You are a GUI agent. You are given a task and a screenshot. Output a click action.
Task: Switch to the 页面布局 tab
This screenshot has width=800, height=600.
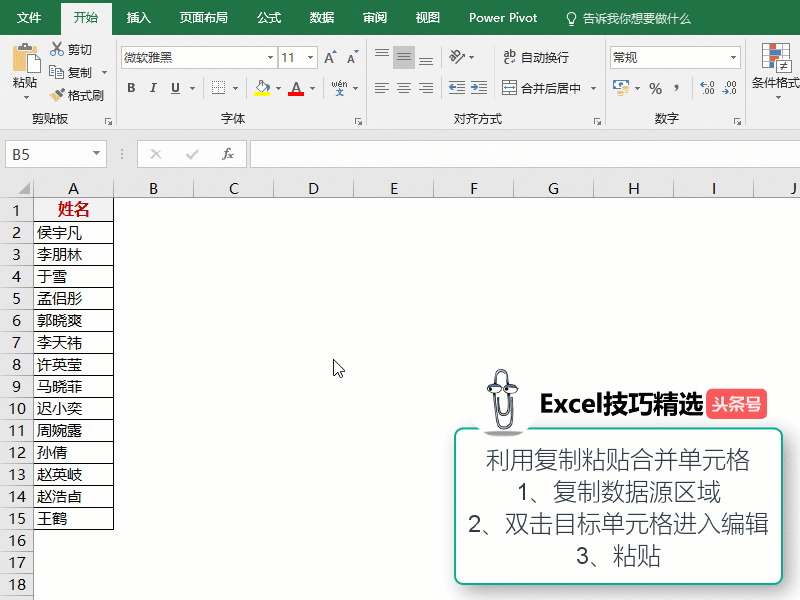pyautogui.click(x=204, y=18)
